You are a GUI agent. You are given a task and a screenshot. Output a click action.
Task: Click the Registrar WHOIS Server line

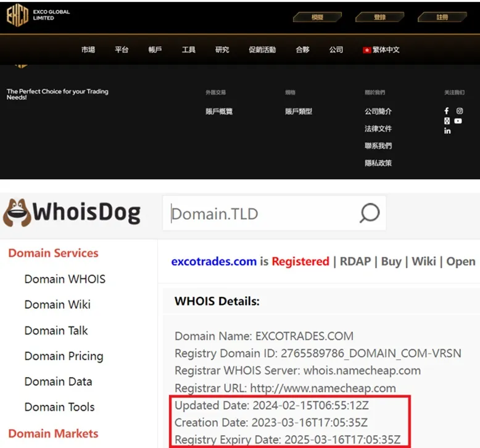[x=297, y=370]
